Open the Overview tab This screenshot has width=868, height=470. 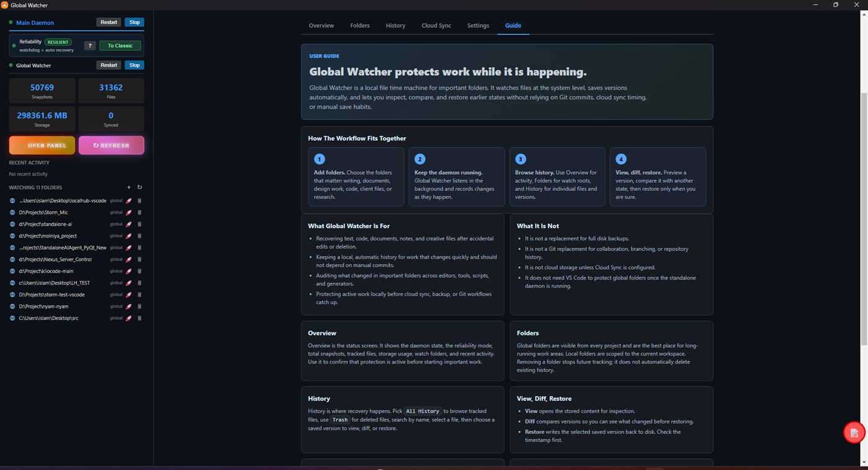pyautogui.click(x=321, y=25)
